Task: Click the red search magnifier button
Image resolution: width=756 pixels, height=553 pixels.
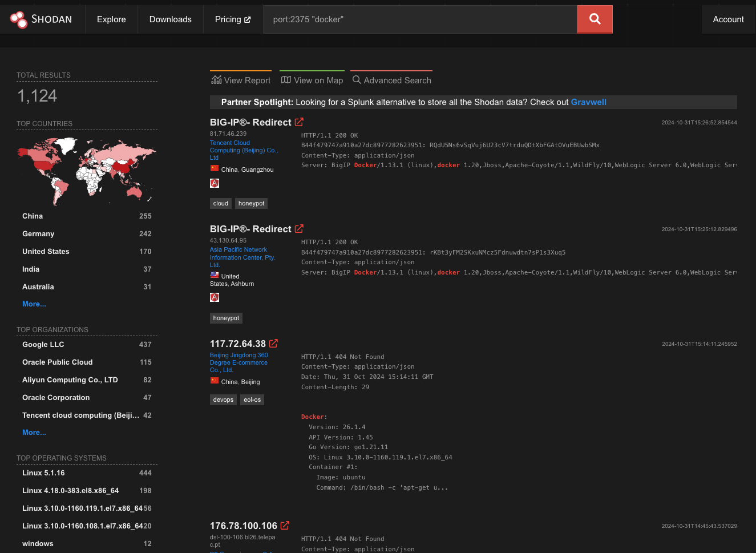Action: click(x=595, y=19)
